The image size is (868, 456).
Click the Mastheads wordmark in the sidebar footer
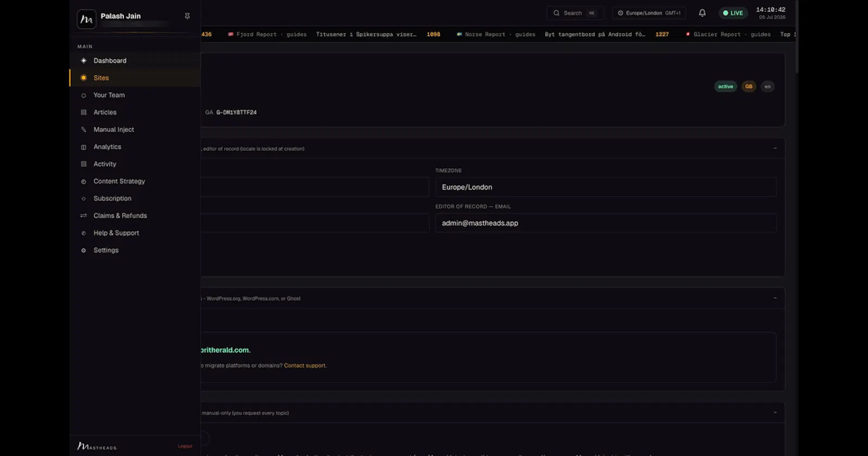pyautogui.click(x=97, y=446)
